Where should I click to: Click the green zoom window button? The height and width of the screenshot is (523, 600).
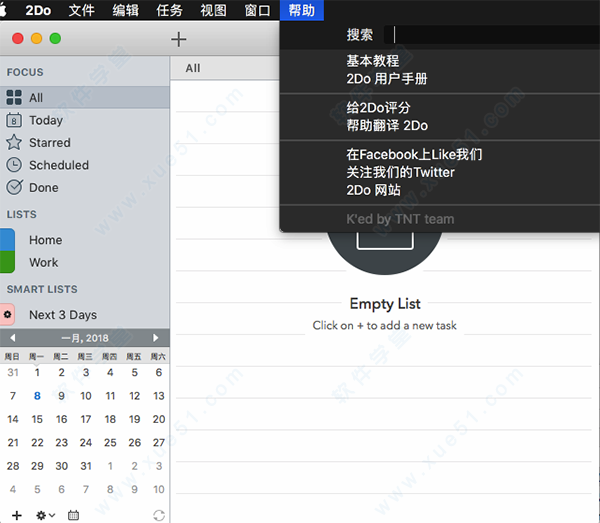pos(55,38)
